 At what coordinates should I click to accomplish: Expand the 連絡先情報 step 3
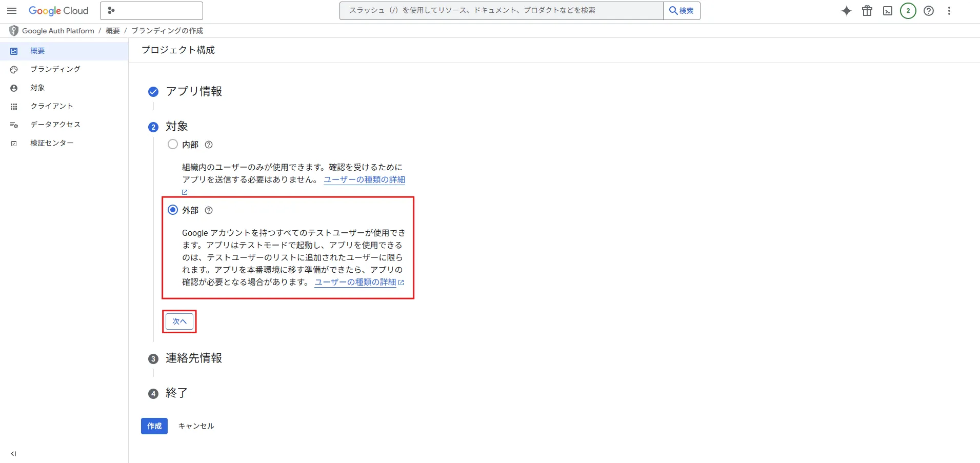(x=194, y=358)
